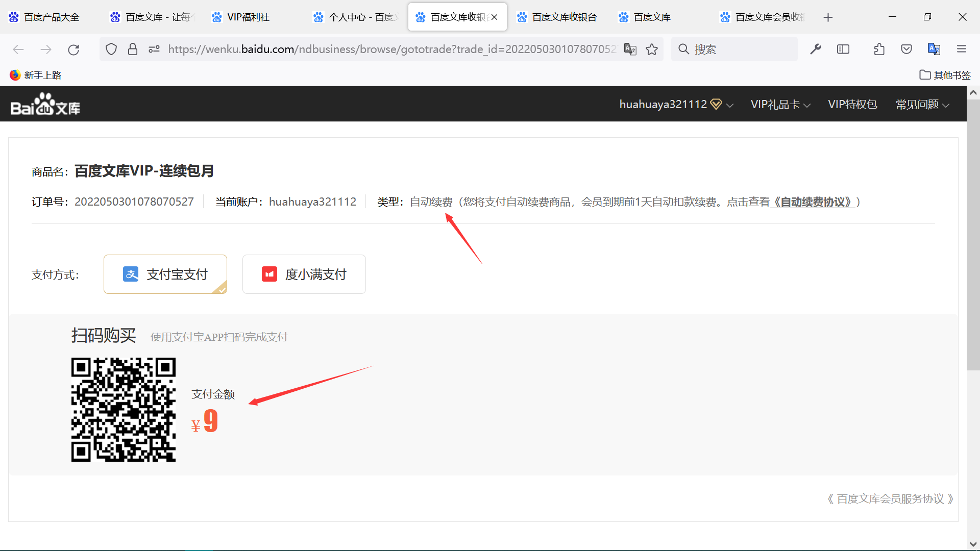Expand the VIP礼品卡 dropdown menu
980x551 pixels.
tap(780, 105)
